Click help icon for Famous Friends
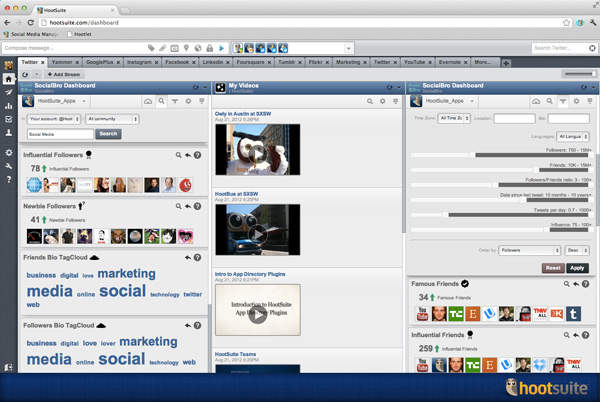600x402 pixels. click(585, 284)
